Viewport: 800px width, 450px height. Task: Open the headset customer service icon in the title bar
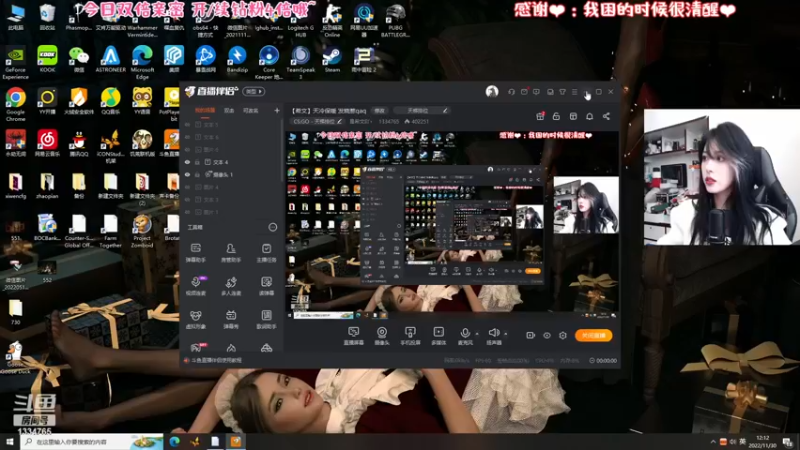(511, 92)
